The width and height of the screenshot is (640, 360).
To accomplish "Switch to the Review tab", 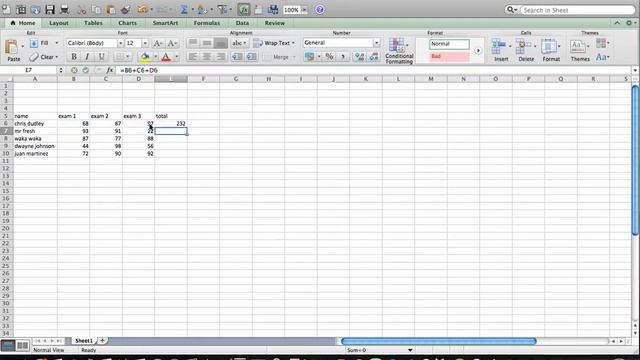I will pyautogui.click(x=275, y=23).
